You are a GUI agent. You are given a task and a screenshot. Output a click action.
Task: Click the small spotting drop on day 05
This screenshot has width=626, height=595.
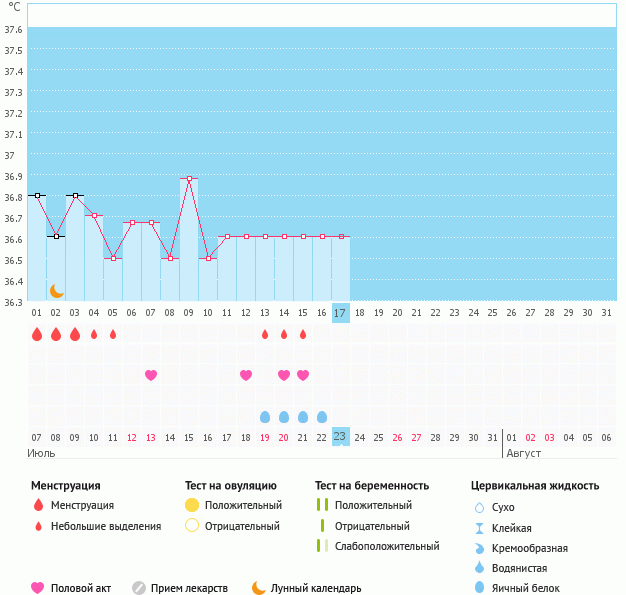113,334
